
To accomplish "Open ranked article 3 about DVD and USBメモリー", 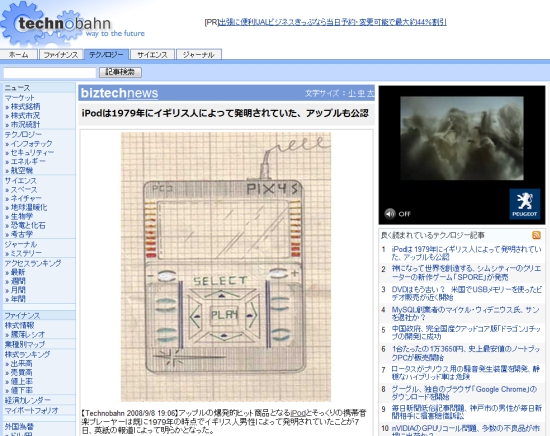I will pos(466,293).
